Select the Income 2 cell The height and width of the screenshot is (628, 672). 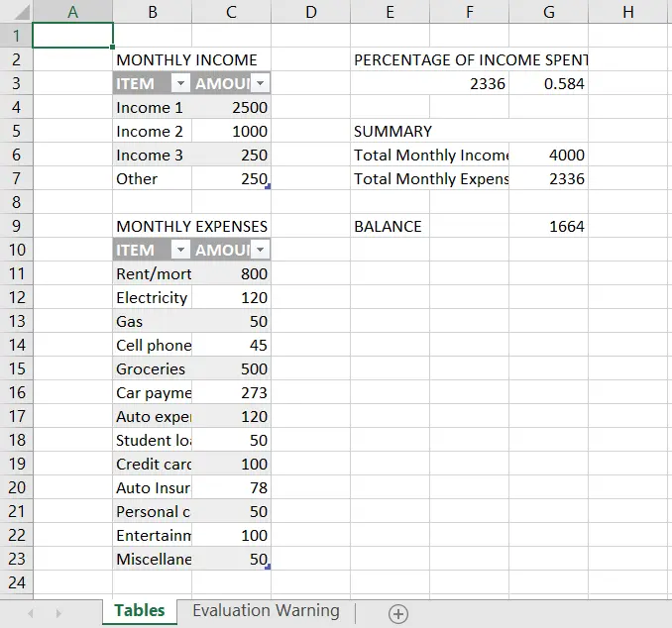pos(153,131)
